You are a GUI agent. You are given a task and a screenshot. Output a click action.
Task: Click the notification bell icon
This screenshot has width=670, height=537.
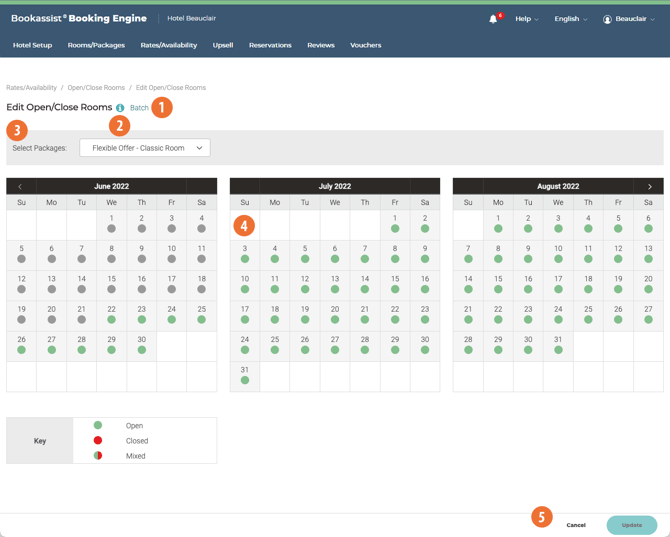[x=493, y=19]
